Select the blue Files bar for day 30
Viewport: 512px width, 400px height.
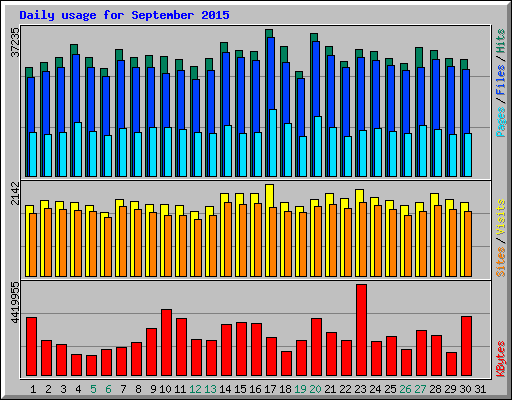[x=466, y=101]
